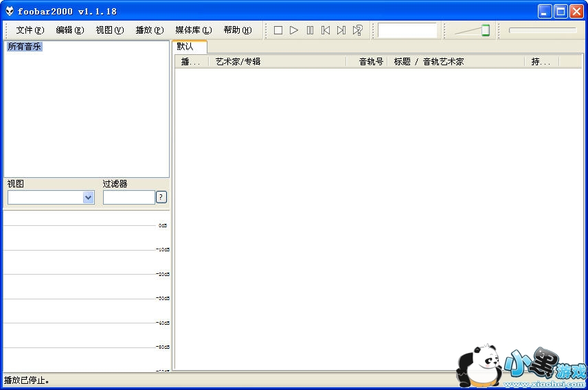Select the 默认 playlist tab
588x390 pixels.
(x=190, y=47)
